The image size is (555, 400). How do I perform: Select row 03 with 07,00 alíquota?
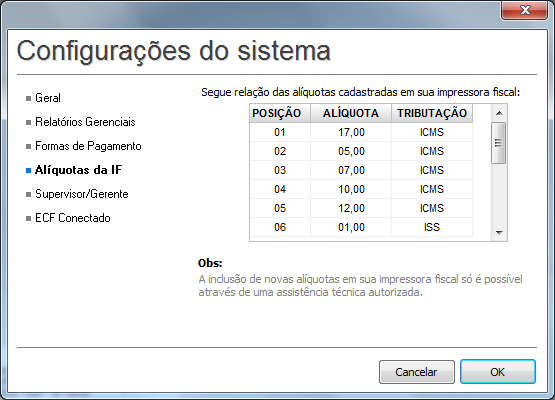pyautogui.click(x=361, y=170)
